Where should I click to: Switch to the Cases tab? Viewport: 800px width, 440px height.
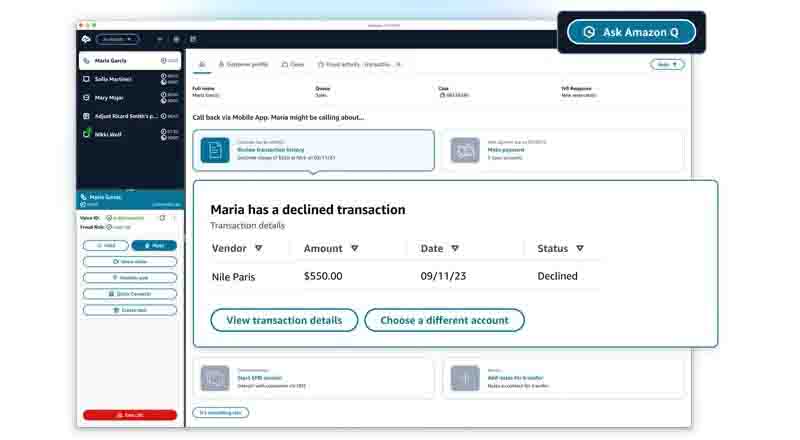(293, 64)
